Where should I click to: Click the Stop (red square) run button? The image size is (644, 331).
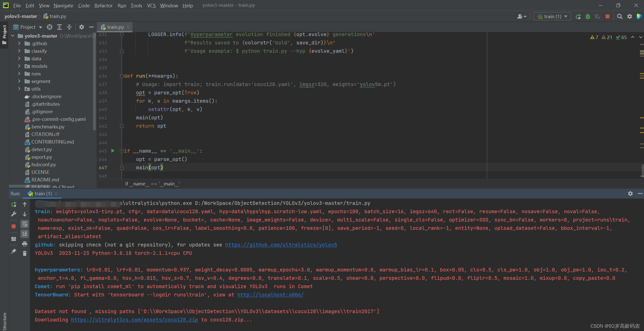[607, 16]
